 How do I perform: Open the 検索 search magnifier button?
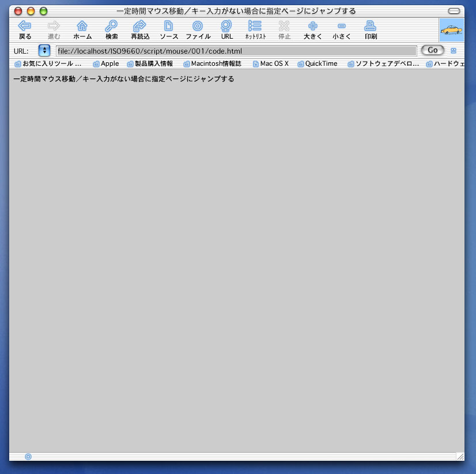pyautogui.click(x=111, y=30)
